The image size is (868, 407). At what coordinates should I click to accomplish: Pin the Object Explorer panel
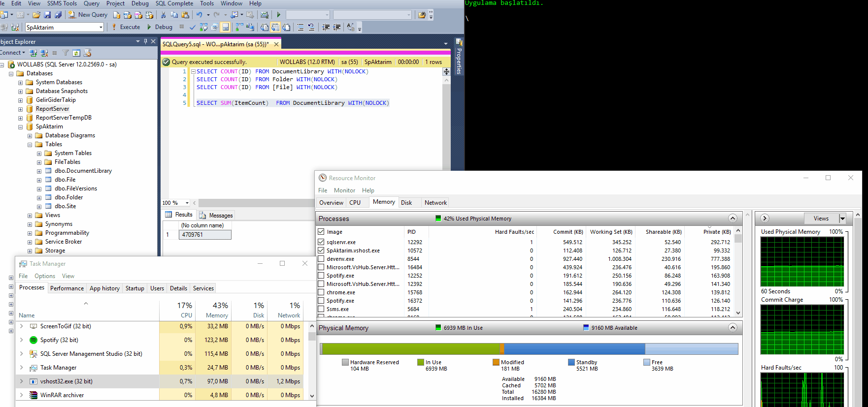[145, 41]
